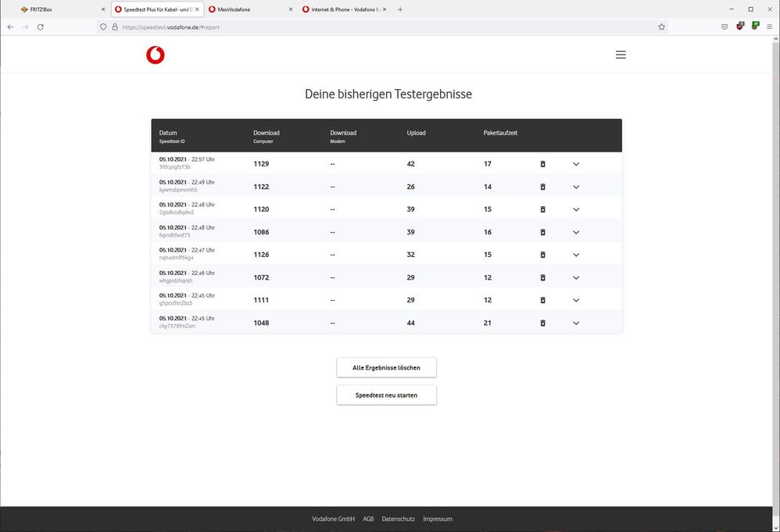This screenshot has height=532, width=780.
Task: Click the 22:47 Uhr date entry
Action: pos(187,250)
